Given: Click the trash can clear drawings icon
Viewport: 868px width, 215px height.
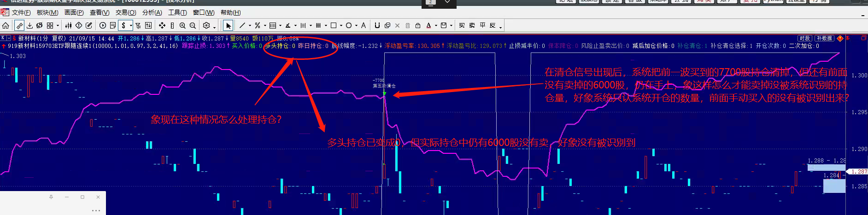Looking at the screenshot, I should (x=408, y=25).
